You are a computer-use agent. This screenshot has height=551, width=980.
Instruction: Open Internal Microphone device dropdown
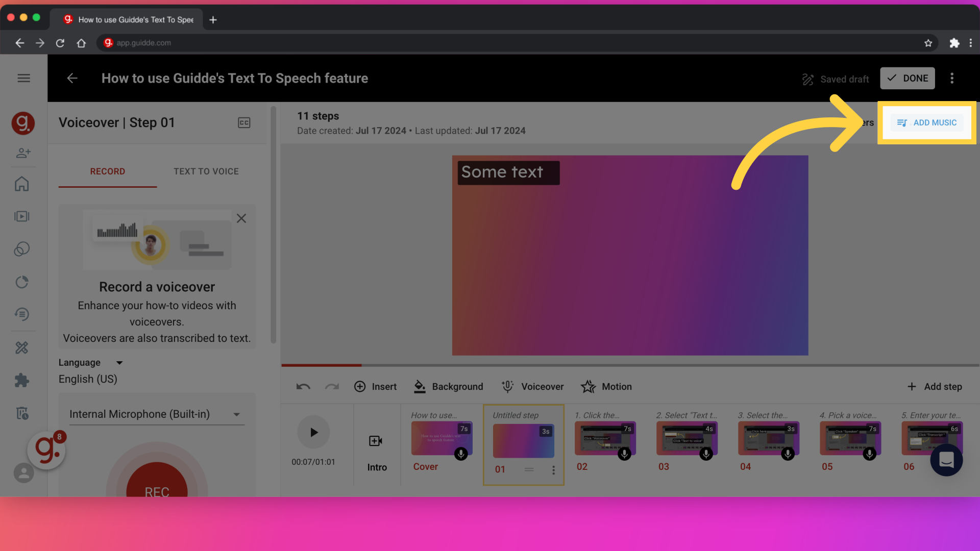[x=157, y=414]
